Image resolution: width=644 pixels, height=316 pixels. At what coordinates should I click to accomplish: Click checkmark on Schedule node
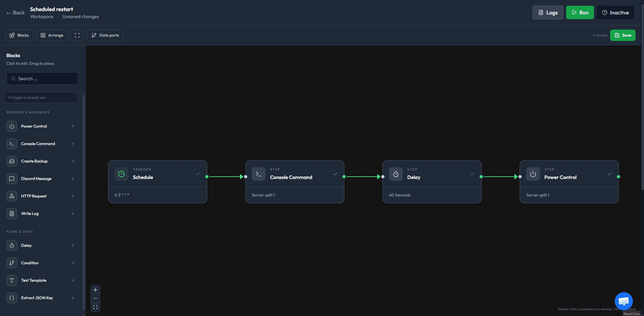coord(198,174)
